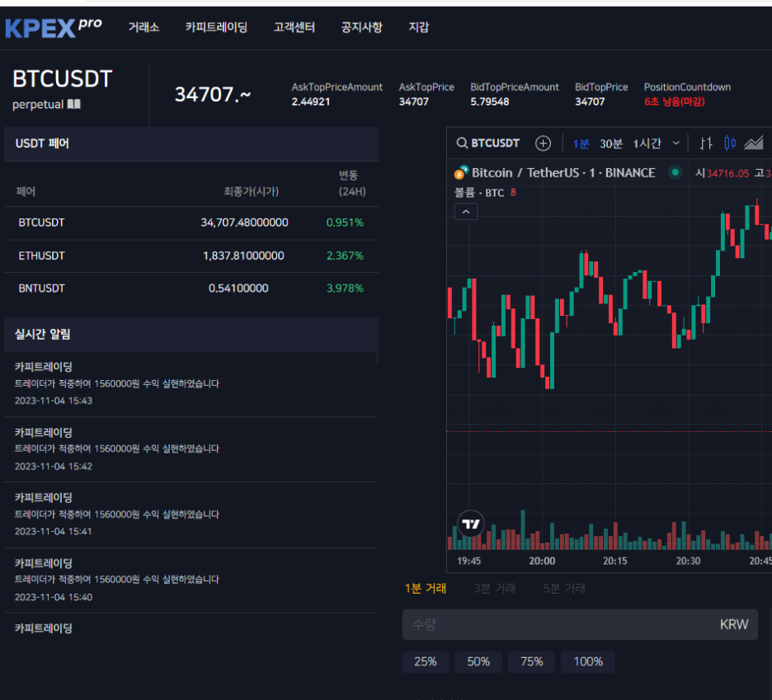Viewport: 772px width, 700px height.
Task: Switch to the 5분 거래 tab
Action: tap(564, 588)
